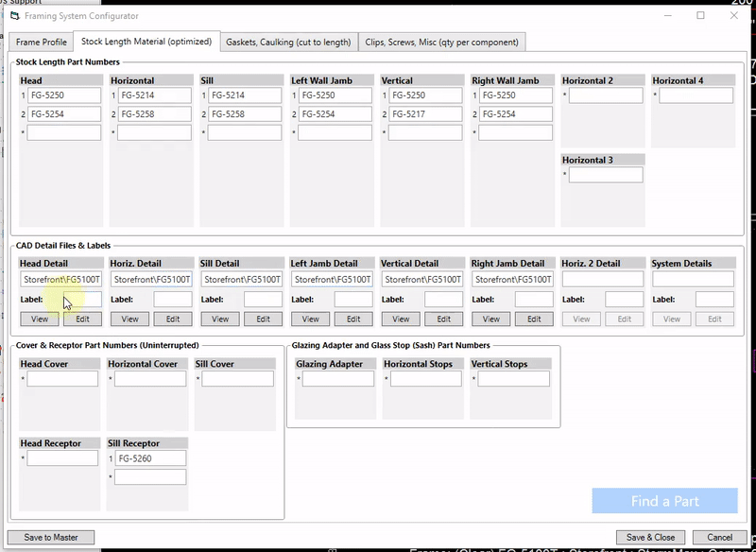This screenshot has width=756, height=552.
Task: Click the Save & Close button
Action: [x=650, y=537]
